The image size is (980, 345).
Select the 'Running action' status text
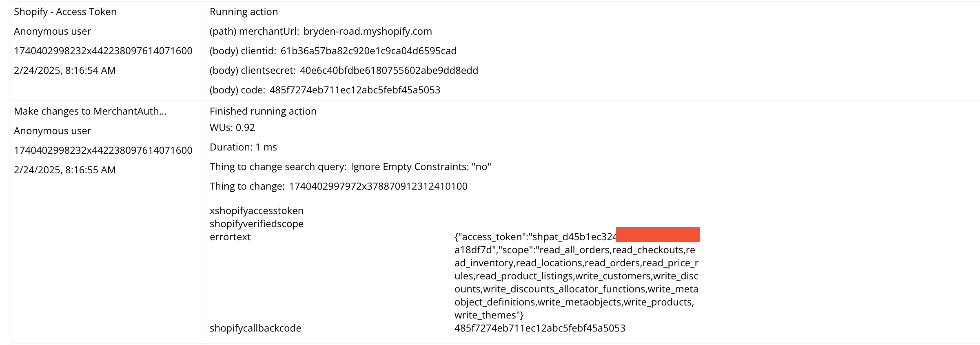coord(244,12)
